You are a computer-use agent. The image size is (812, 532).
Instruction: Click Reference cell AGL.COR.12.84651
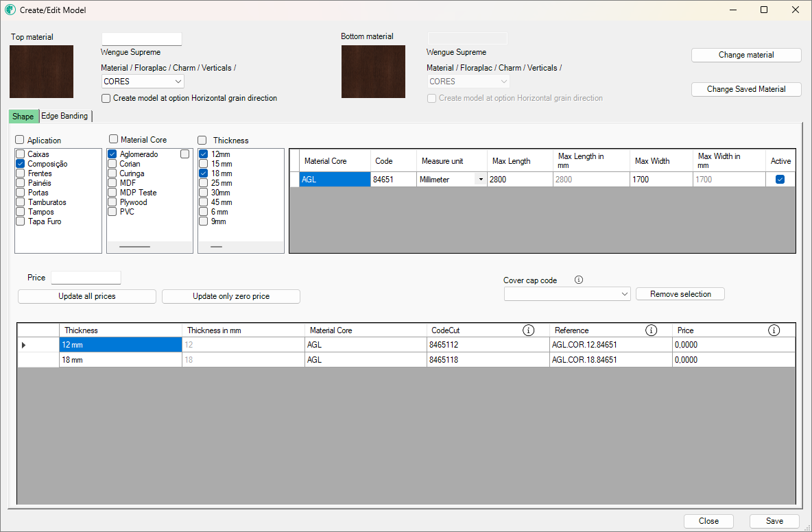click(610, 345)
